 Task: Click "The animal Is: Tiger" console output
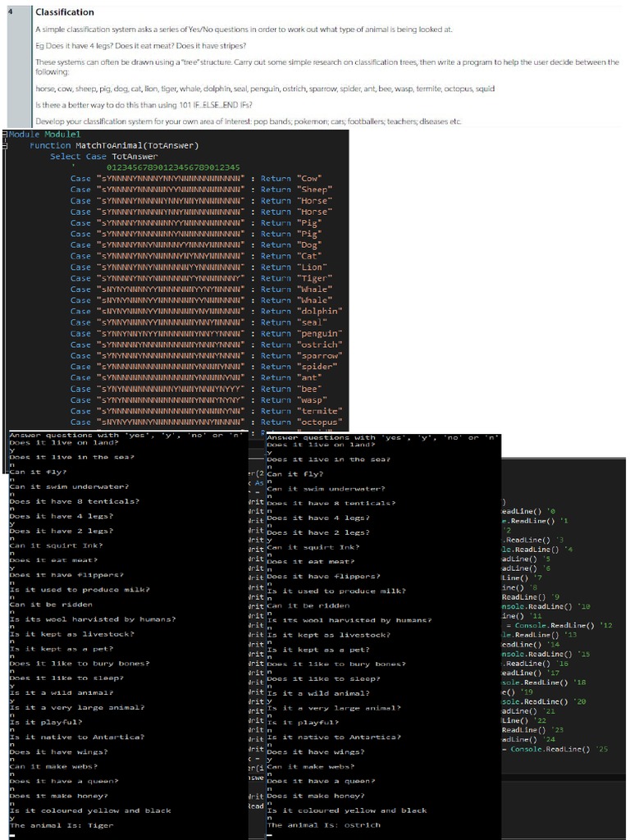[x=62, y=825]
